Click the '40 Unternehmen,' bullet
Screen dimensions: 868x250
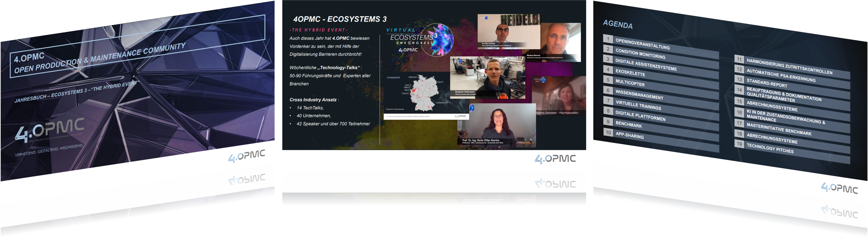click(x=314, y=115)
